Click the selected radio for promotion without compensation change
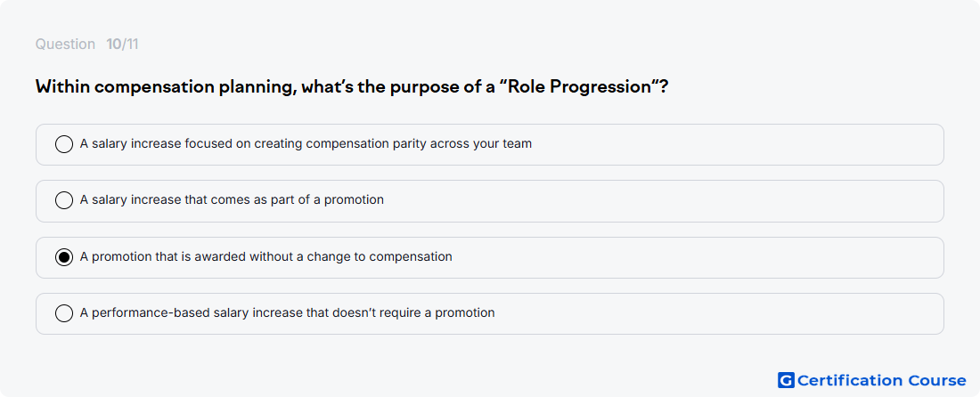The height and width of the screenshot is (397, 980). click(x=64, y=257)
